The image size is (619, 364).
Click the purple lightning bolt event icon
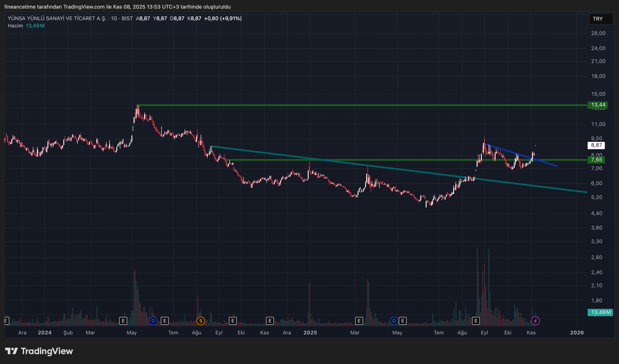pyautogui.click(x=535, y=321)
